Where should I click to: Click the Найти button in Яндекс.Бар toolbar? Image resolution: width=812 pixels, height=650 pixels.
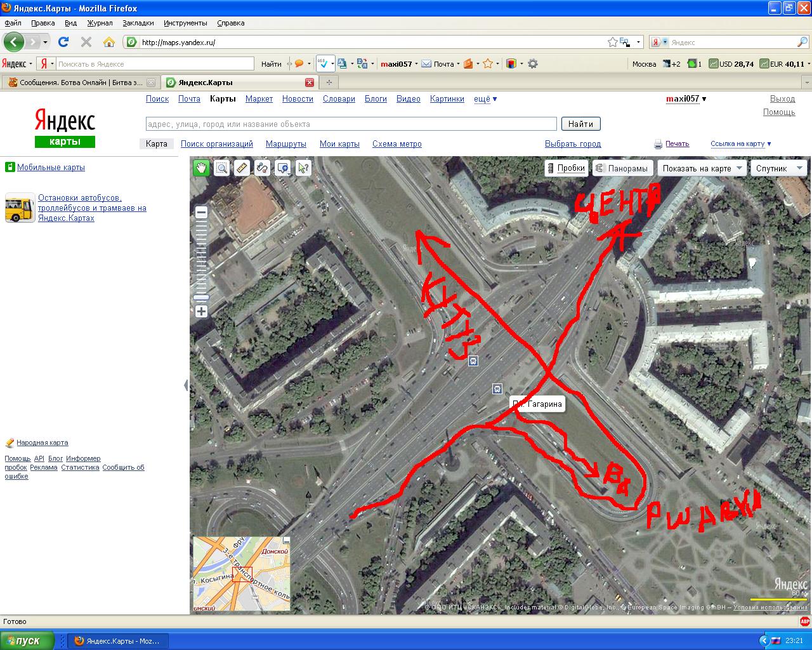[x=271, y=64]
